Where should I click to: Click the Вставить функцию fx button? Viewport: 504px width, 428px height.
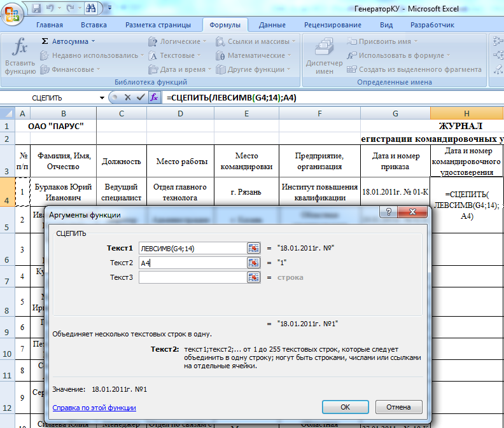pos(20,55)
